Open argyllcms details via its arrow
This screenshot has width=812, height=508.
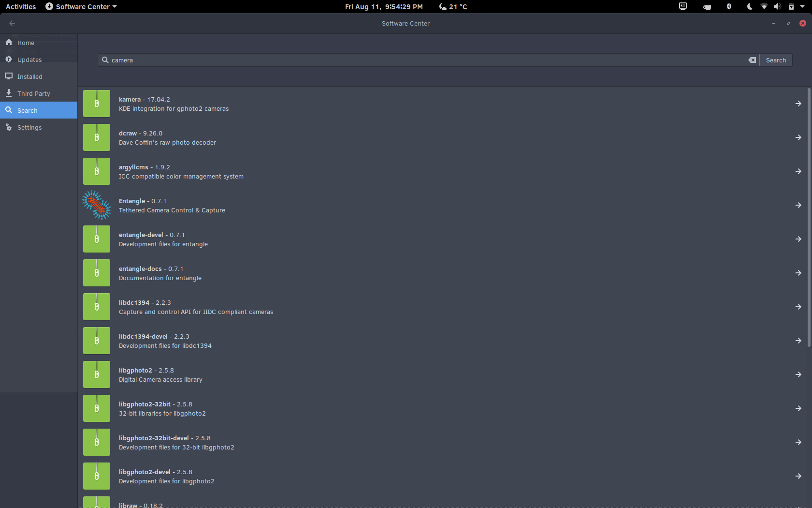point(798,171)
